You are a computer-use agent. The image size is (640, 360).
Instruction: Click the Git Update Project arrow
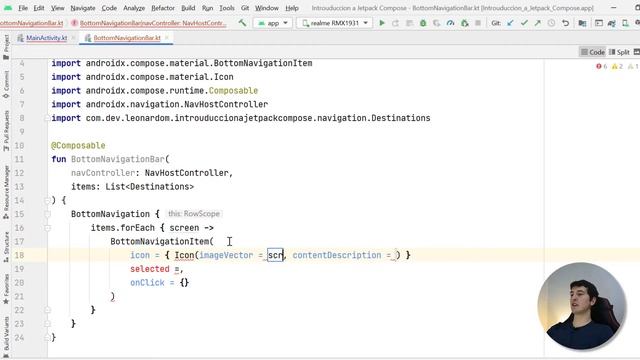pyautogui.click(x=510, y=23)
